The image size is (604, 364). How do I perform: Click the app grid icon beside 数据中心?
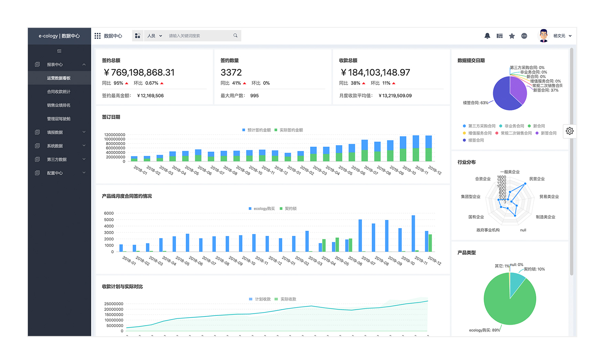click(97, 36)
